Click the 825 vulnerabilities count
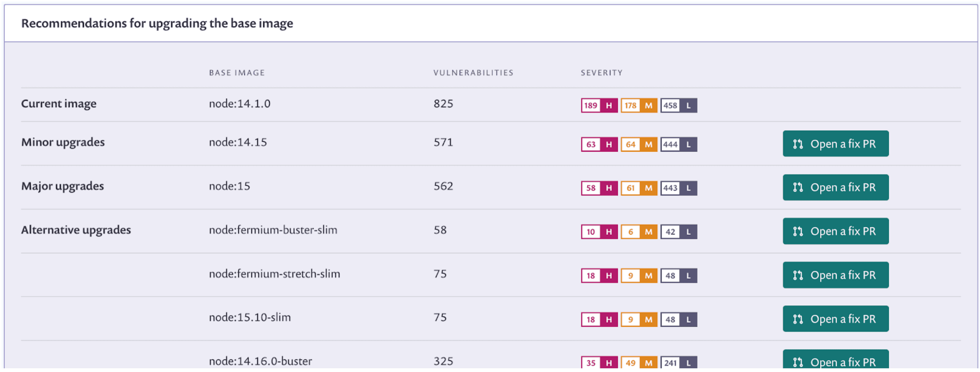 click(443, 104)
